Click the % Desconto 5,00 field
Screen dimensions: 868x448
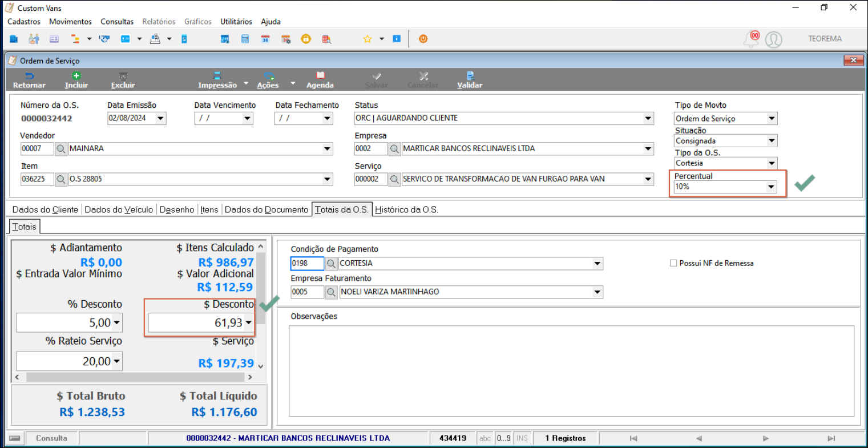pos(69,323)
